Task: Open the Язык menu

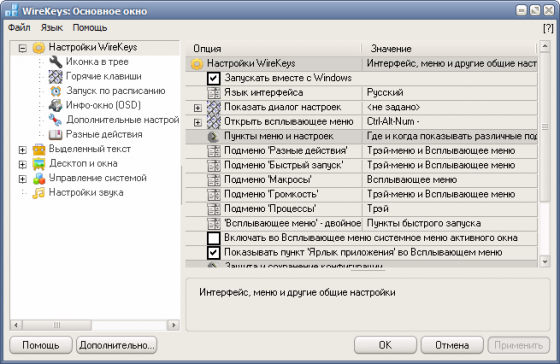Action: pyautogui.click(x=52, y=28)
